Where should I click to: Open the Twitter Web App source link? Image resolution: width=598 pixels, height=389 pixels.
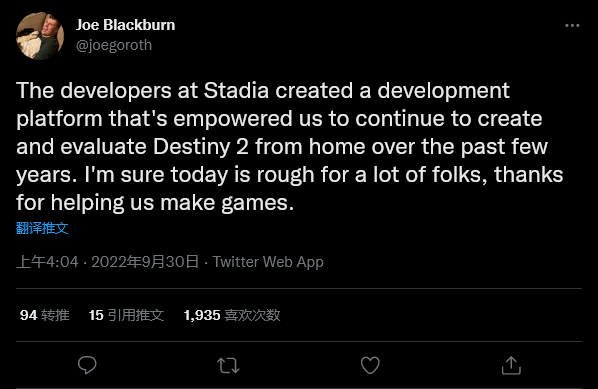(268, 262)
